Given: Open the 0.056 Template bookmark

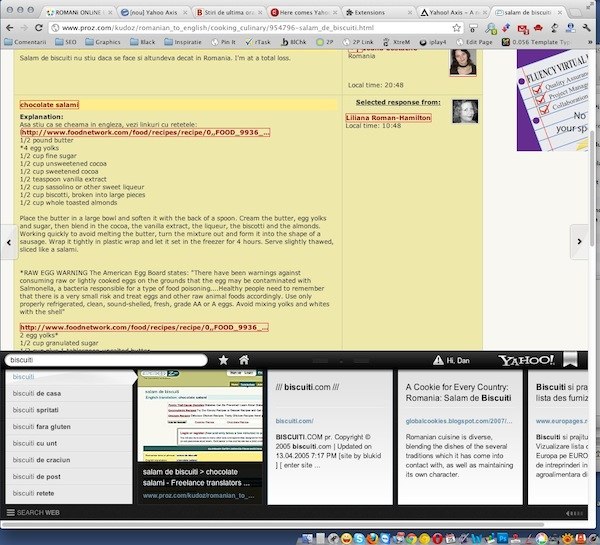Looking at the screenshot, I should [x=536, y=42].
